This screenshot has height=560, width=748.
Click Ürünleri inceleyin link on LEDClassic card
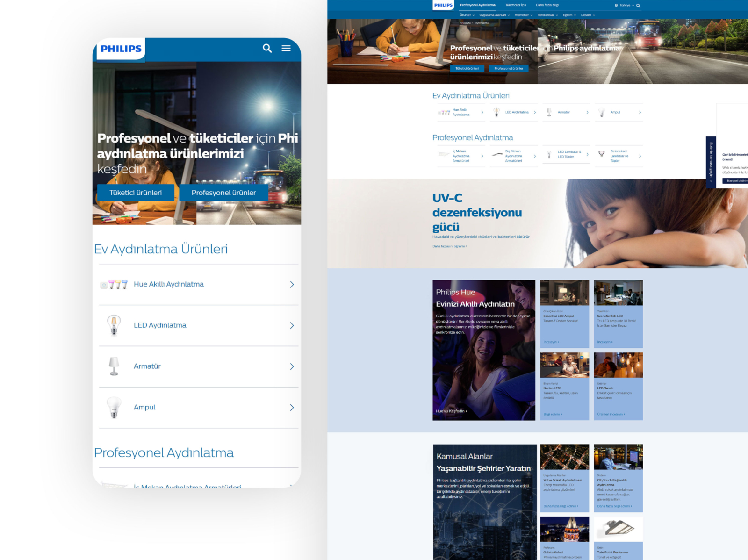(x=611, y=414)
